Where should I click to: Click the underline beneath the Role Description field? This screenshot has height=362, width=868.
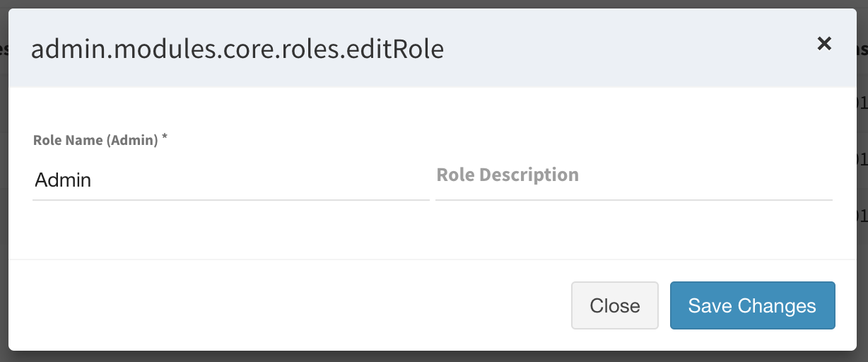coord(633,200)
